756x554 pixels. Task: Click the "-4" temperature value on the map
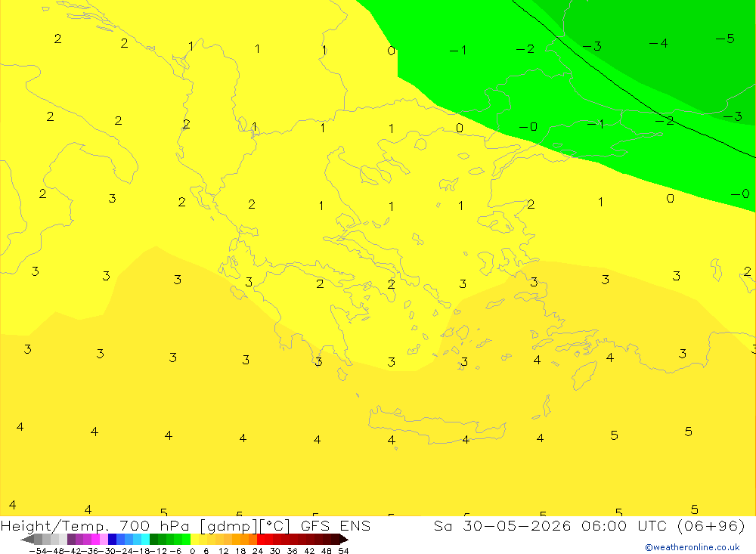(658, 43)
